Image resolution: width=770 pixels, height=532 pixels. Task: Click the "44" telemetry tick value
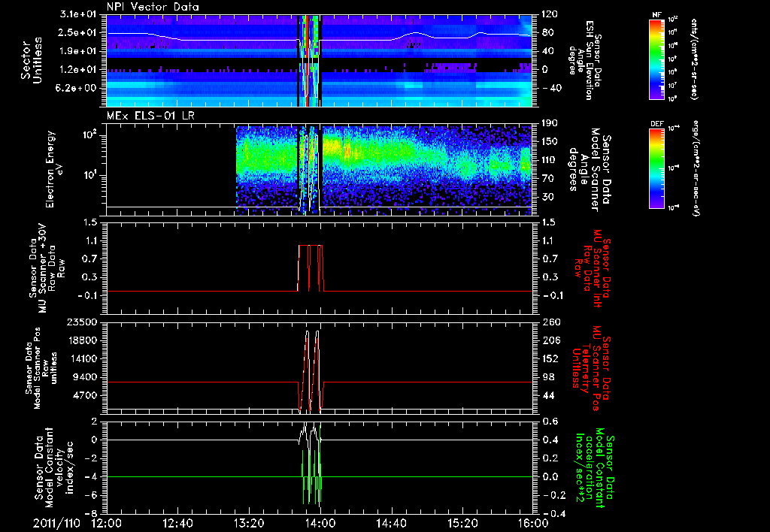pyautogui.click(x=547, y=395)
